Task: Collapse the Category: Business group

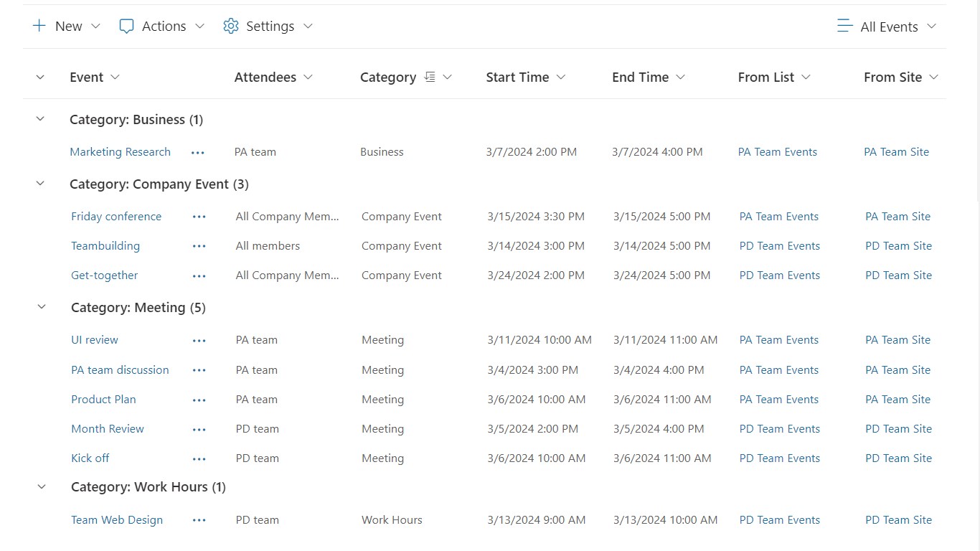Action: pyautogui.click(x=40, y=120)
